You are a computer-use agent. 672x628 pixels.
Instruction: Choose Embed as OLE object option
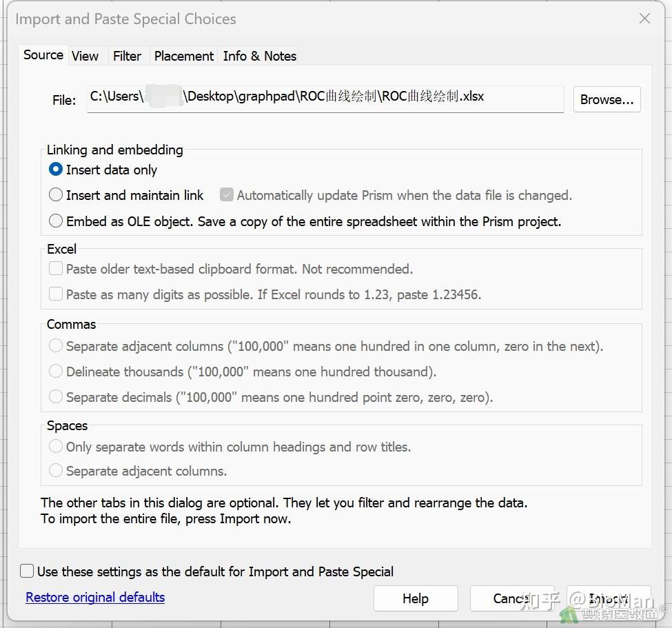57,221
